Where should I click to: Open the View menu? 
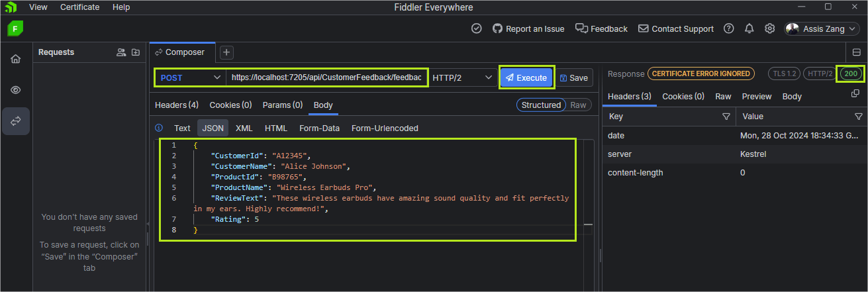pos(38,7)
